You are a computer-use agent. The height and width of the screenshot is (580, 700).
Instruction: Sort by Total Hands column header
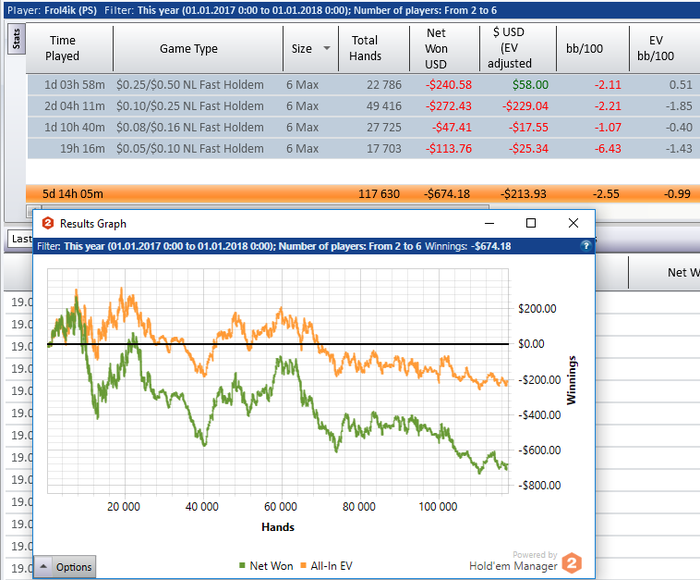(x=365, y=48)
